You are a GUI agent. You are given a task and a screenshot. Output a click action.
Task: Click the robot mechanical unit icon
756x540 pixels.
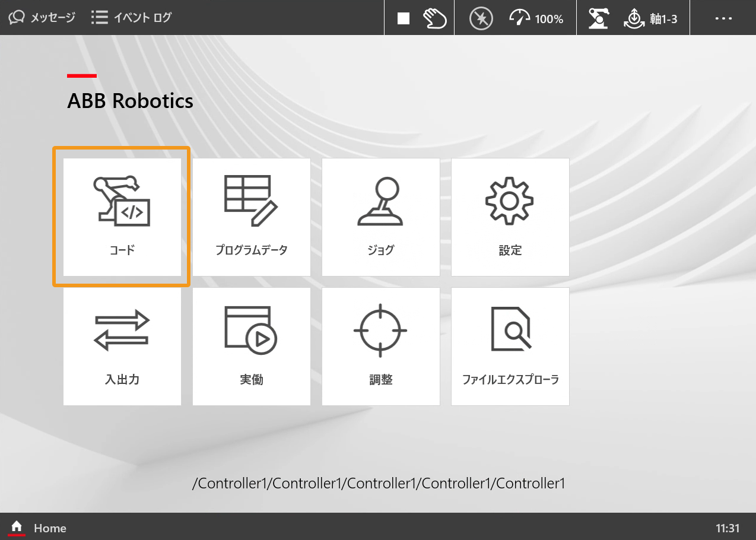[599, 18]
